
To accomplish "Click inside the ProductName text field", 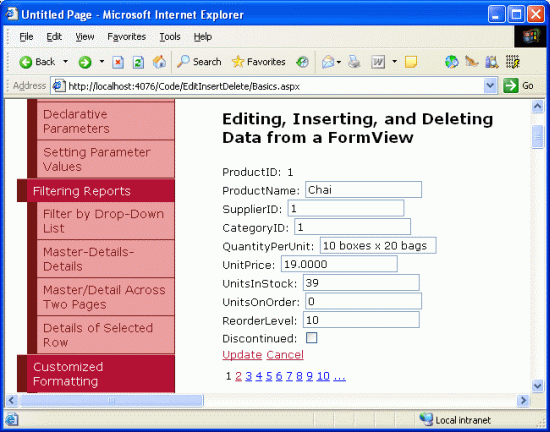I will click(x=363, y=190).
